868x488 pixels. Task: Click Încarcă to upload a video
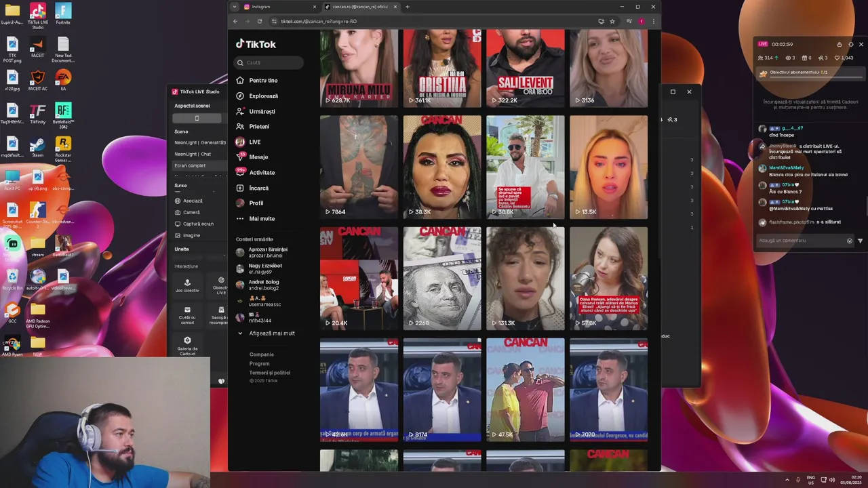[252, 188]
